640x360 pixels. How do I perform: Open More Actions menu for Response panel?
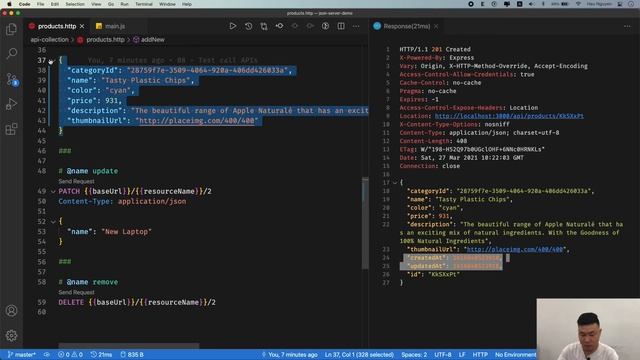(x=627, y=26)
